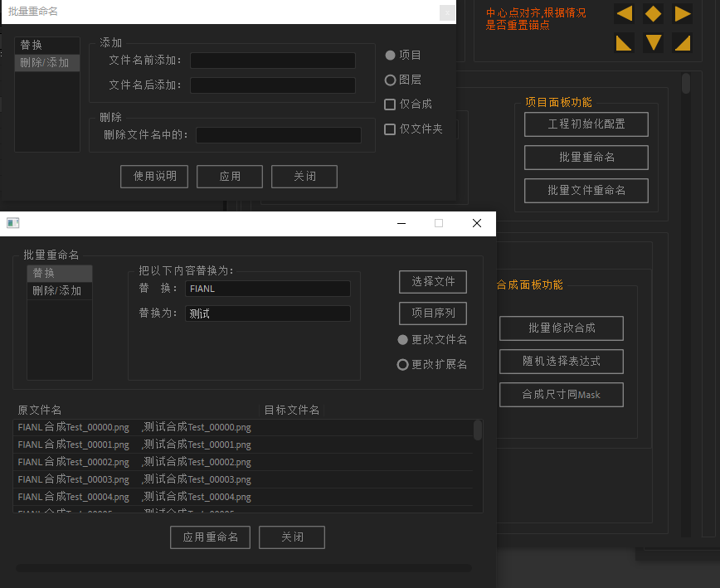Select the 图层 radio option

click(x=390, y=80)
